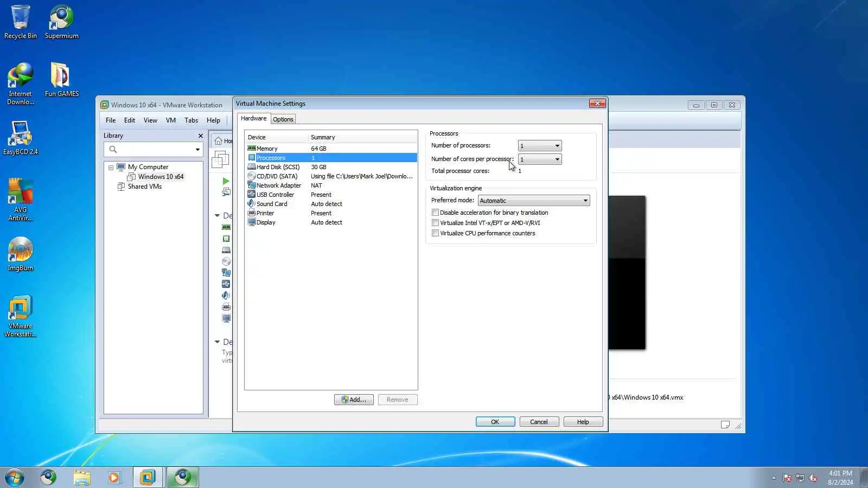Click Cancel in Virtual Machine Settings
Screen dimensions: 868x488
539,422
